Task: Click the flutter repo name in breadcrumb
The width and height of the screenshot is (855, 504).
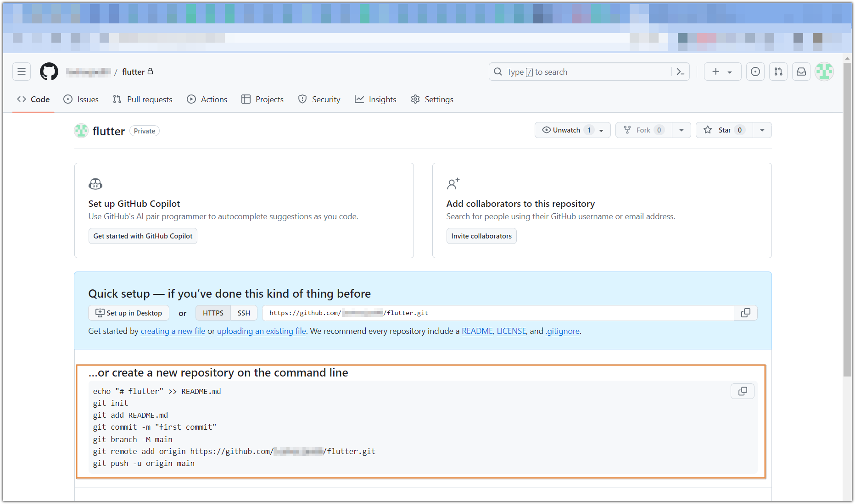Action: [x=133, y=72]
